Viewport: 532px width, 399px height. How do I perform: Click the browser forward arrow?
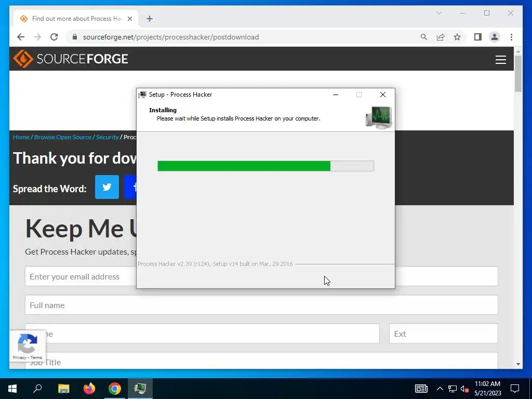point(37,37)
